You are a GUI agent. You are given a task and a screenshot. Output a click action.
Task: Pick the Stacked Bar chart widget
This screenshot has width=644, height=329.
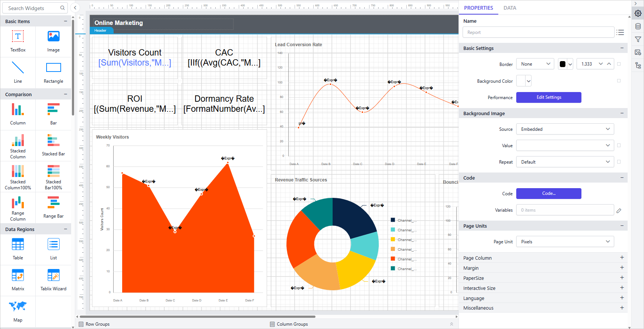point(53,146)
